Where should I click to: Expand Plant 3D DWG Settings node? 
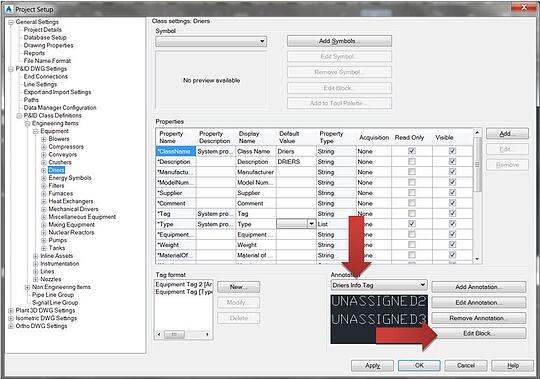pos(11,310)
